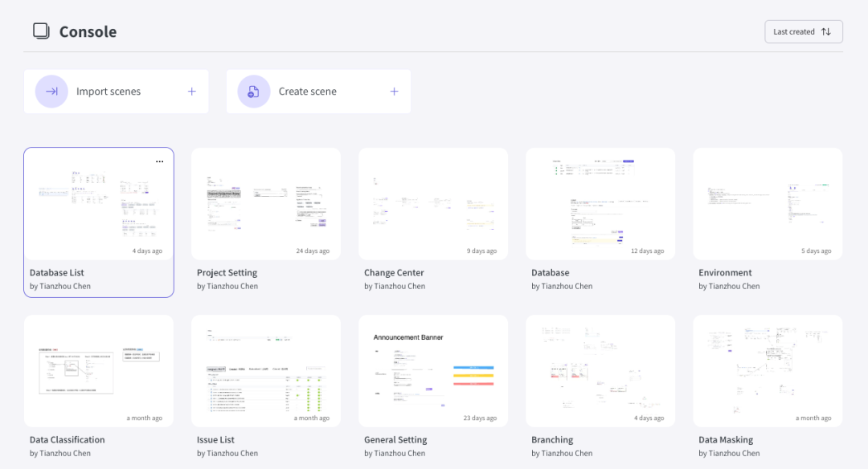Click the Console heading text
868x469 pixels.
coord(88,31)
